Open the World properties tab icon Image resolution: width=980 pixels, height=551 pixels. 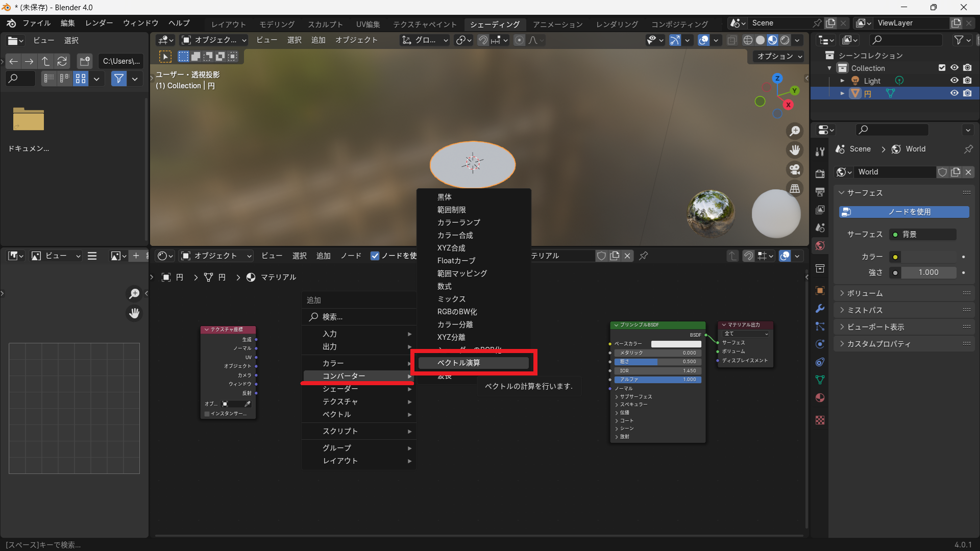(820, 246)
